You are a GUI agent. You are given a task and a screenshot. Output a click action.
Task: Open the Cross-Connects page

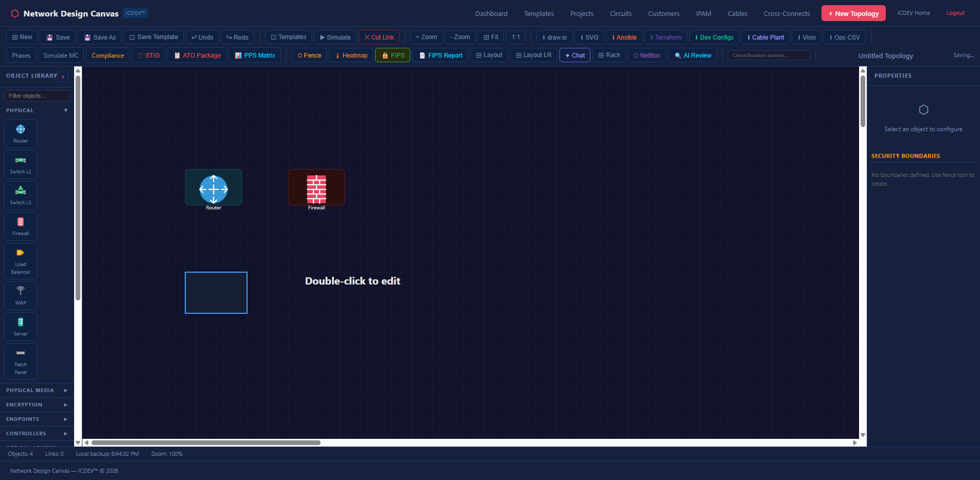786,14
